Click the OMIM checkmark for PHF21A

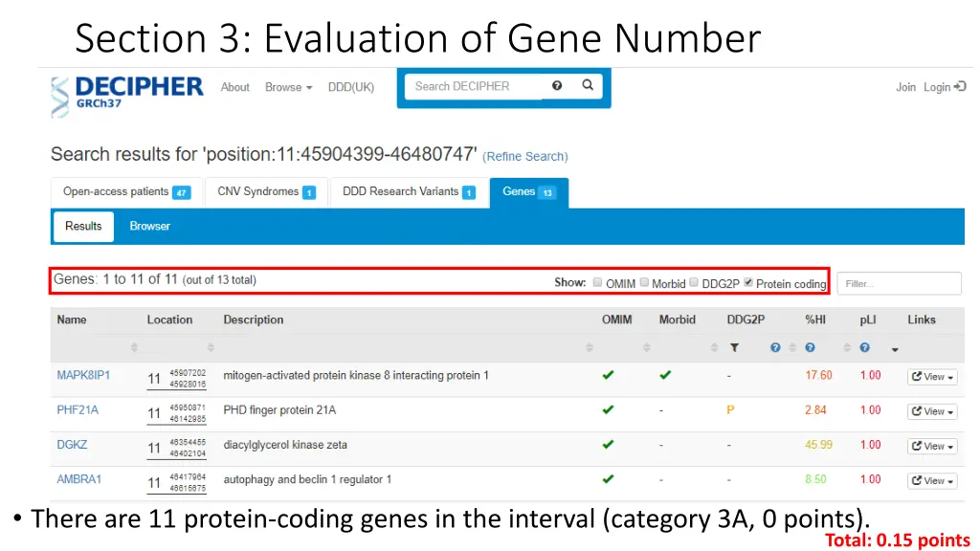click(x=608, y=409)
